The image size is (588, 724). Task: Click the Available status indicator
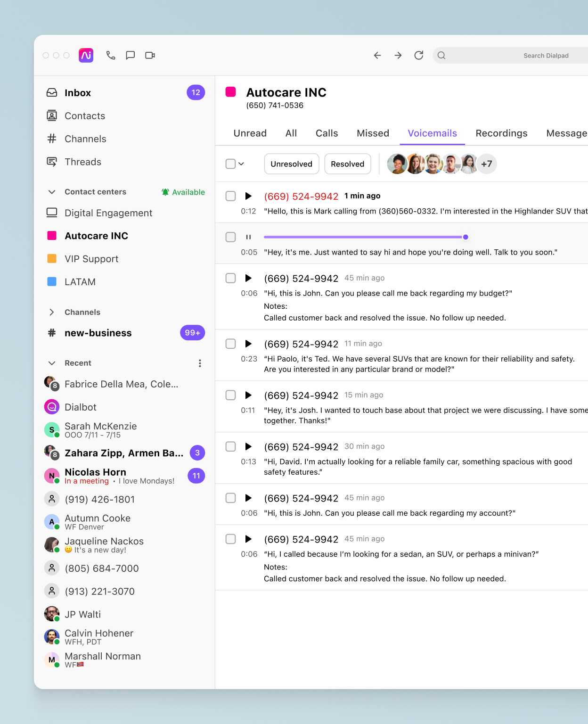point(183,192)
